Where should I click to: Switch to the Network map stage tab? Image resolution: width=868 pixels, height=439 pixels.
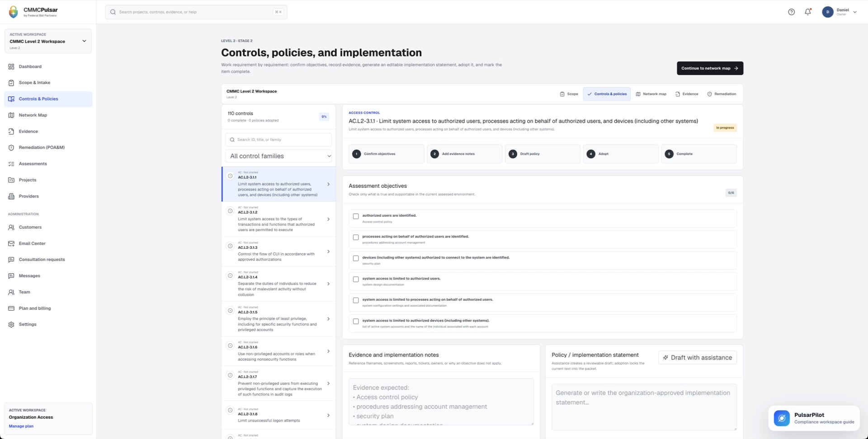(x=651, y=94)
